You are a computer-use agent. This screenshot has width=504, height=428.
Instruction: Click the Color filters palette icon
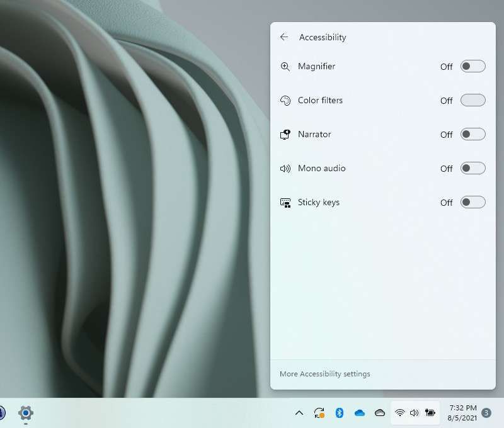click(x=286, y=100)
